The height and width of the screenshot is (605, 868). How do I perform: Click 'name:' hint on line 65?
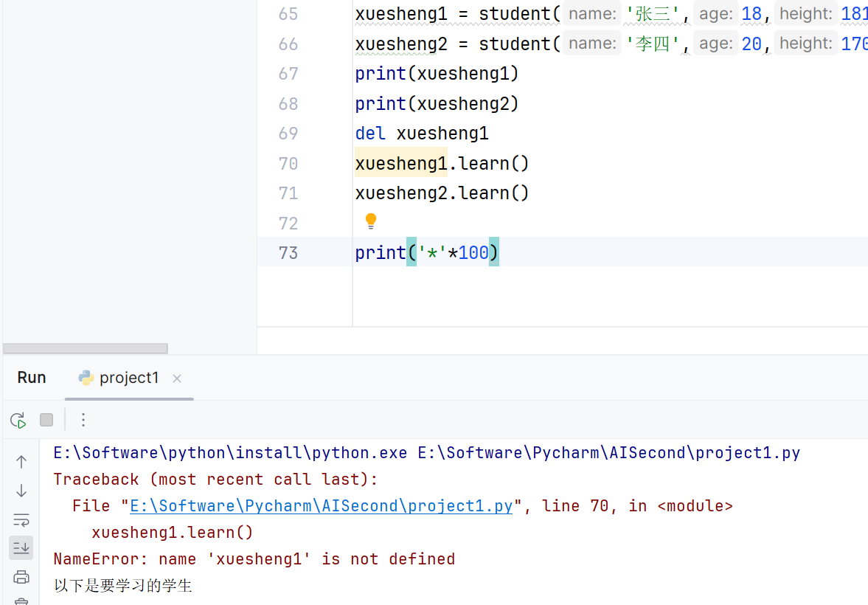592,14
